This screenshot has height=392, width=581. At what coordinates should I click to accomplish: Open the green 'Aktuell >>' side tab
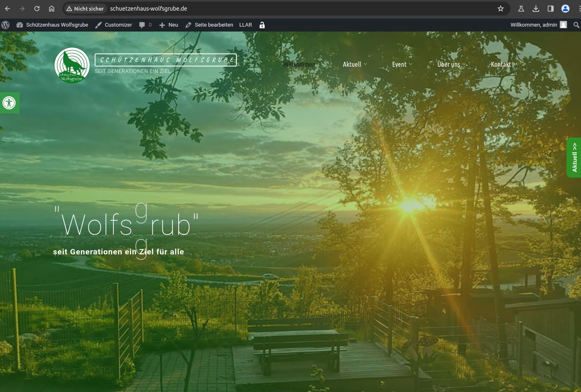pyautogui.click(x=574, y=158)
